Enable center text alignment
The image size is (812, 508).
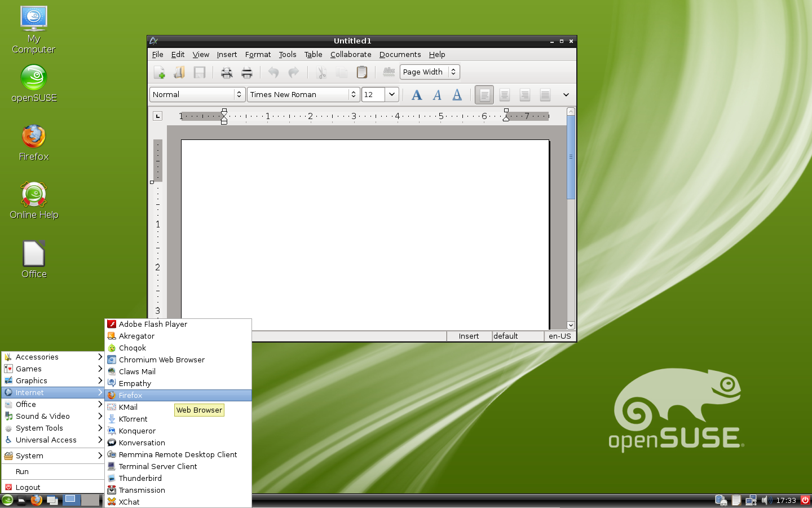(x=505, y=95)
